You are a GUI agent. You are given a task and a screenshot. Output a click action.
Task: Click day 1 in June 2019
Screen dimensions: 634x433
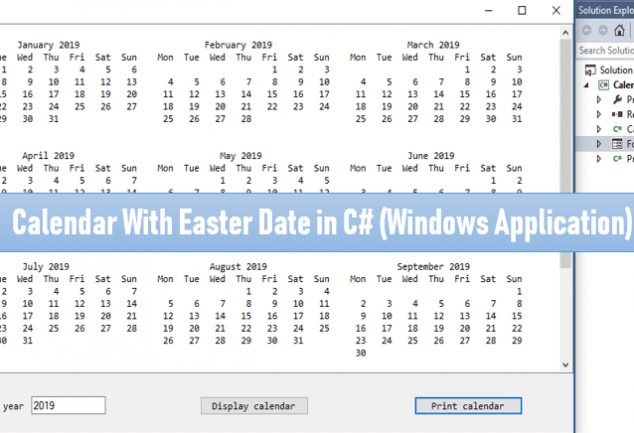[x=493, y=181]
